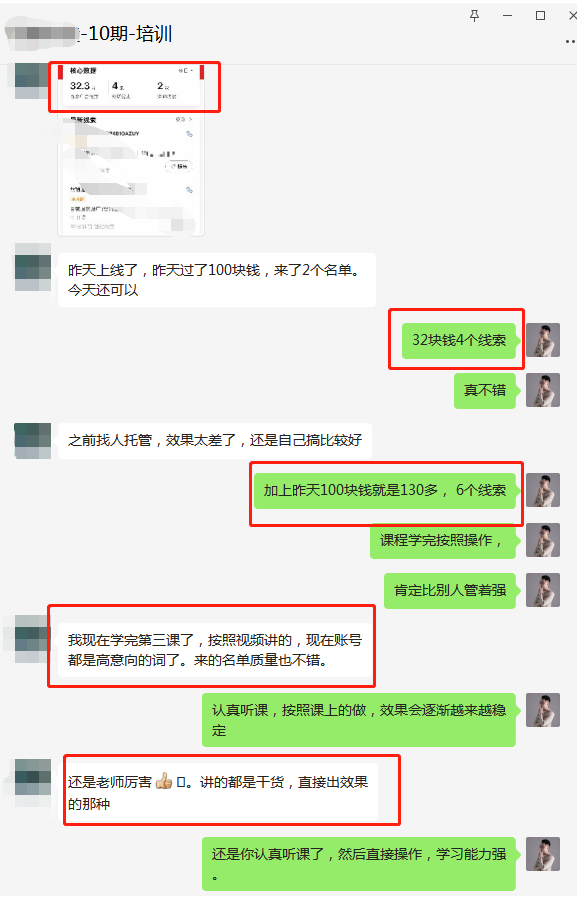
Task: Select the '我现在学完第三课了' message bubble
Action: (x=215, y=650)
